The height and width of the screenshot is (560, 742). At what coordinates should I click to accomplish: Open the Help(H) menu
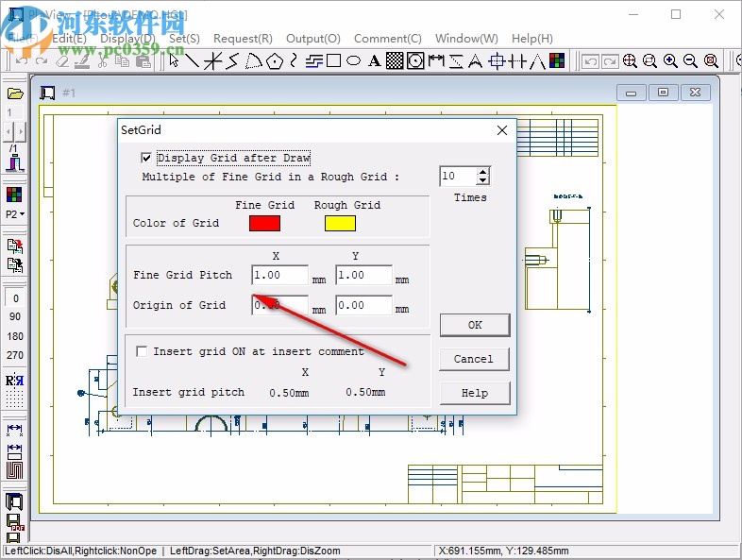pos(531,39)
